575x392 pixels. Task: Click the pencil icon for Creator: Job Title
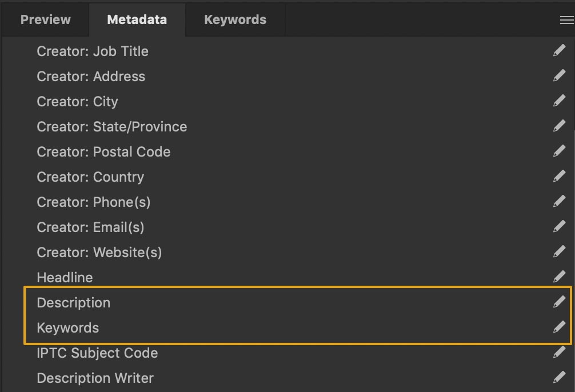tap(559, 51)
